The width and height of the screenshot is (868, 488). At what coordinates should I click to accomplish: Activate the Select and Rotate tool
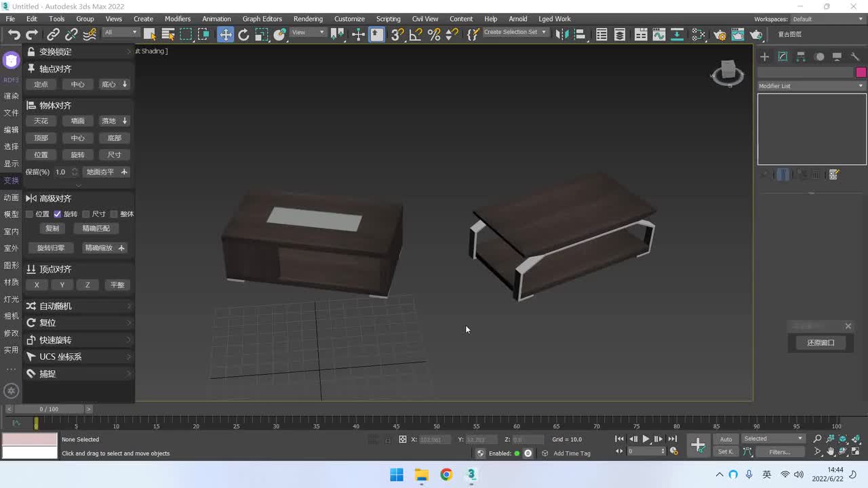243,35
